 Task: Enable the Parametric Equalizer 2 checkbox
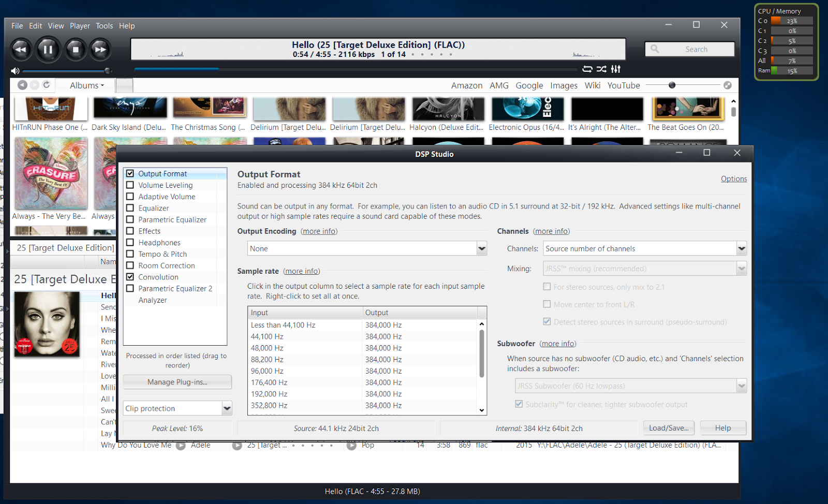(x=130, y=289)
